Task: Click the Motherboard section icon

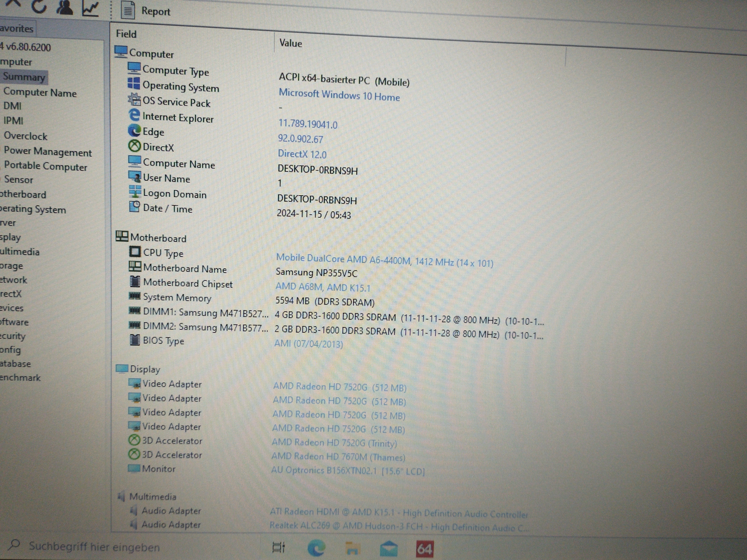Action: [x=122, y=236]
